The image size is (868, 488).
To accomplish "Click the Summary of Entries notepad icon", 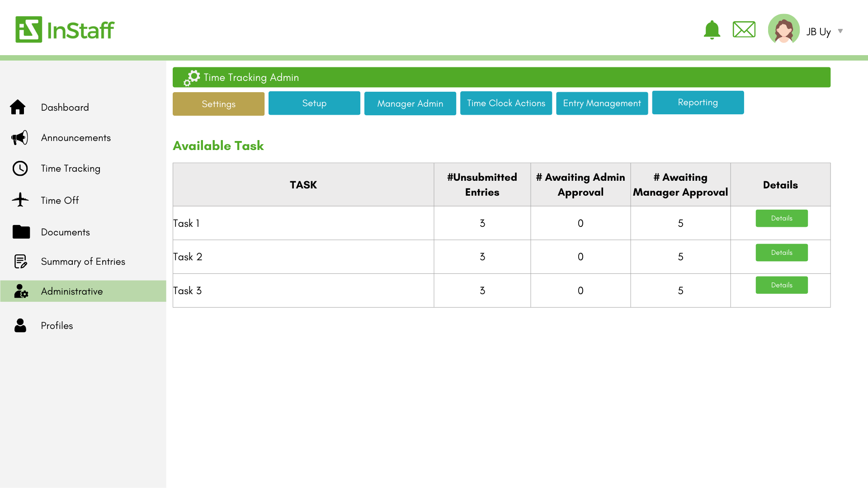I will pyautogui.click(x=20, y=261).
